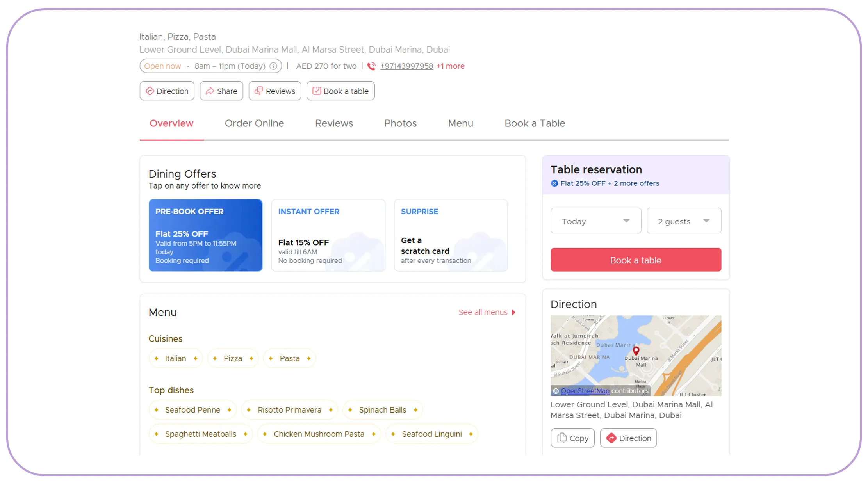The width and height of the screenshot is (868, 484).
Task: Click Chicken Mushroom Pasta dish chip
Action: [x=319, y=434]
